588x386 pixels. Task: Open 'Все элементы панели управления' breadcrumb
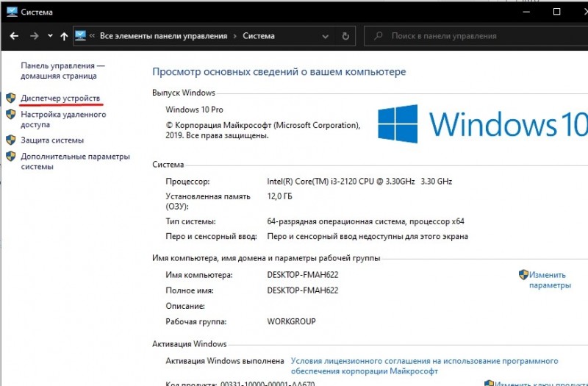(163, 36)
